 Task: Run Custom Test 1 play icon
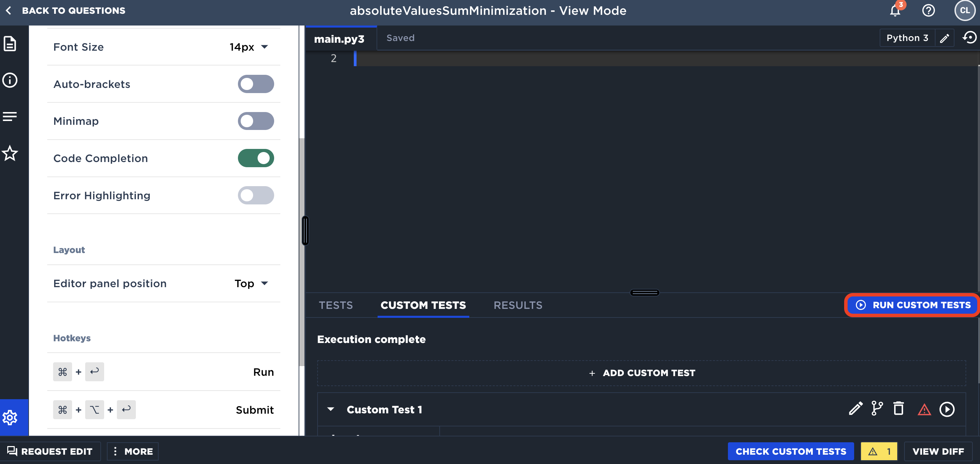click(x=947, y=409)
